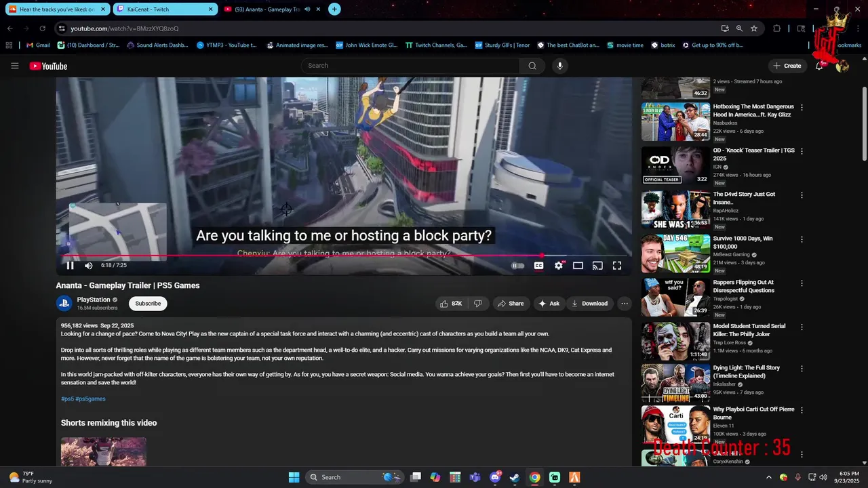Click the Ask button below the video
This screenshot has height=488, width=868.
549,304
